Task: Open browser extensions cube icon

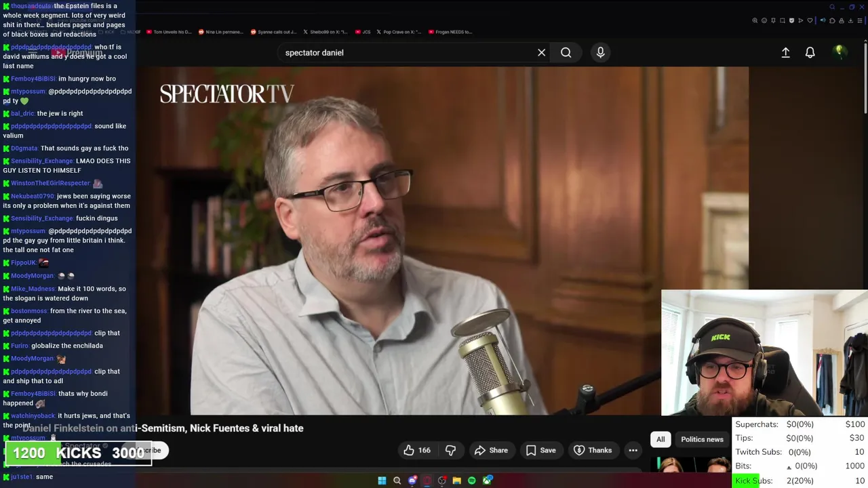Action: [x=832, y=20]
